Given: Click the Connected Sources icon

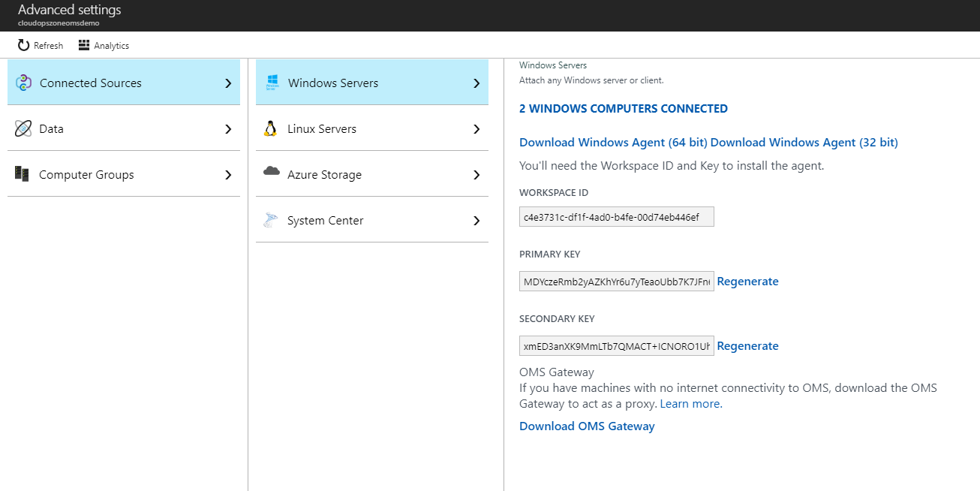Looking at the screenshot, I should [x=23, y=83].
